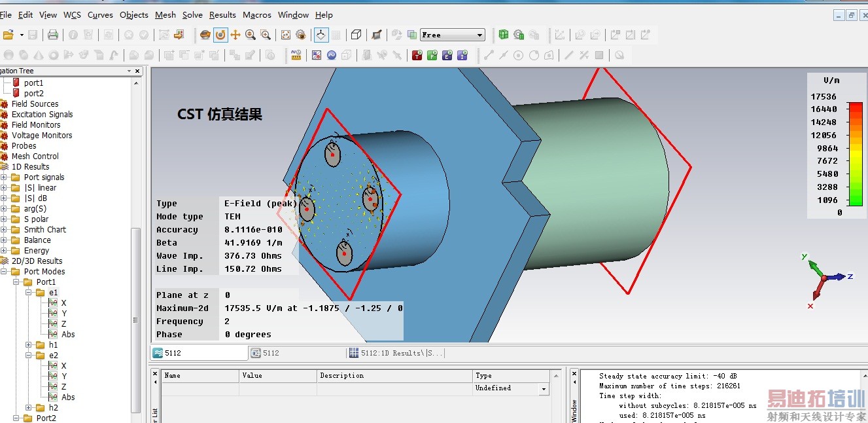Click the Print icon in toolbar
The width and height of the screenshot is (868, 423).
click(x=53, y=35)
